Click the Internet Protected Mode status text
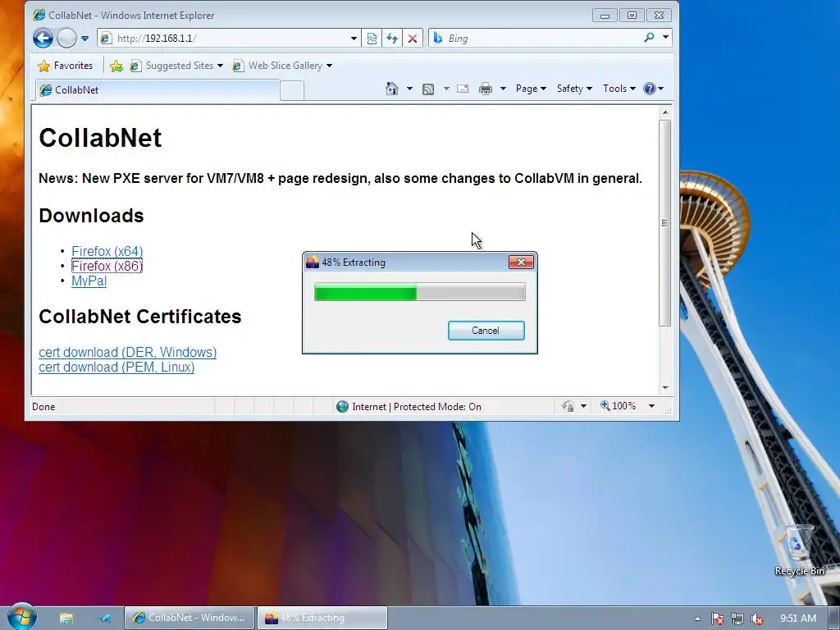 (417, 407)
